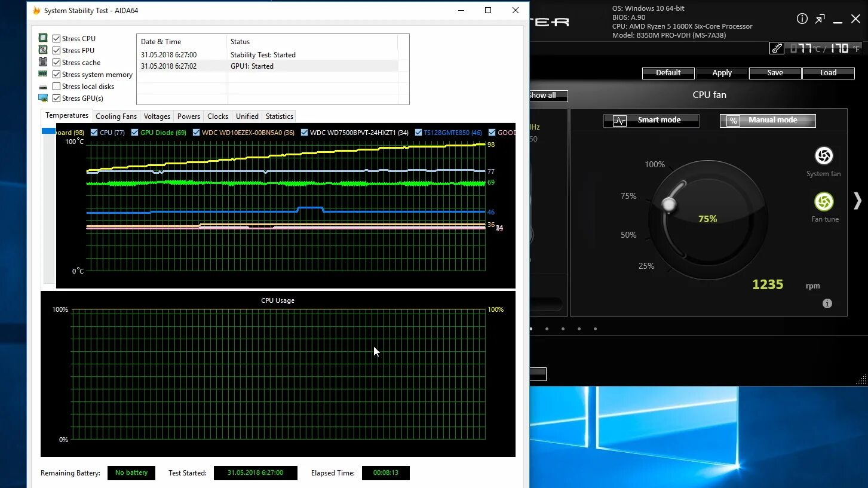This screenshot has width=868, height=488.
Task: Maximize the AIDA64 stability test window
Action: coord(488,10)
